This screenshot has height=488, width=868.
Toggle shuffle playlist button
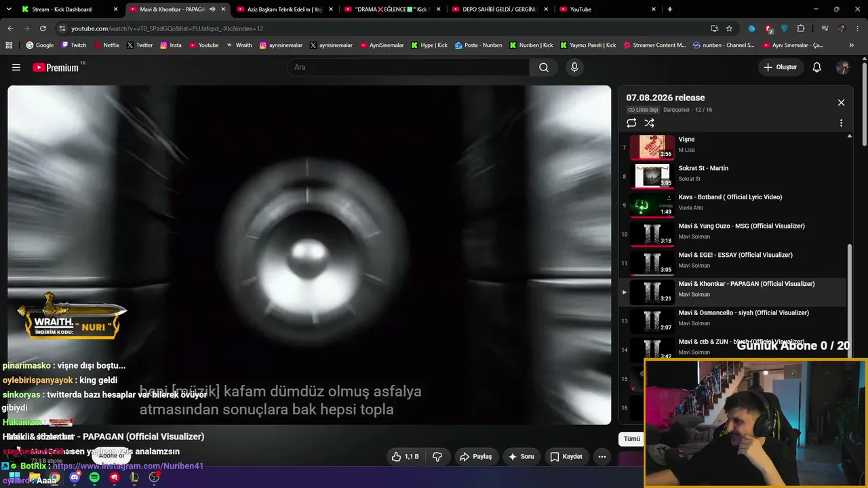pos(650,123)
